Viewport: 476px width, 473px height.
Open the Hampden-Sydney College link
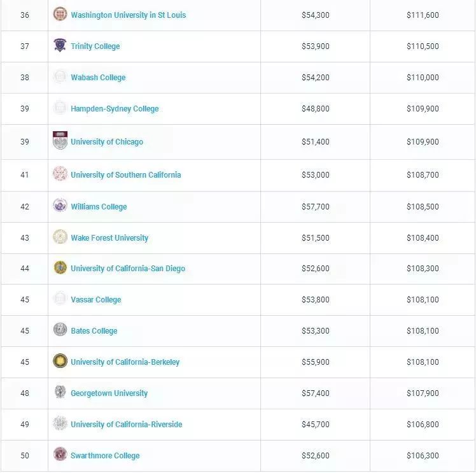click(x=115, y=109)
